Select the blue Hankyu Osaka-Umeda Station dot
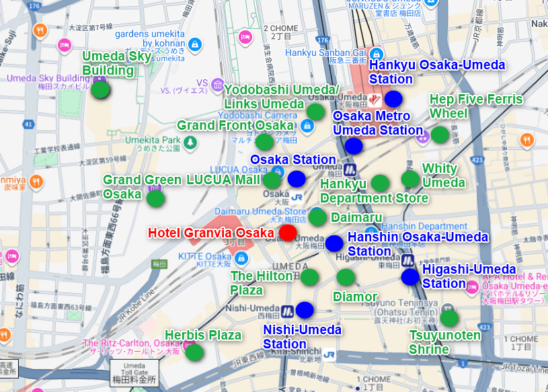Screen dimensions: 548x392 coord(393,99)
